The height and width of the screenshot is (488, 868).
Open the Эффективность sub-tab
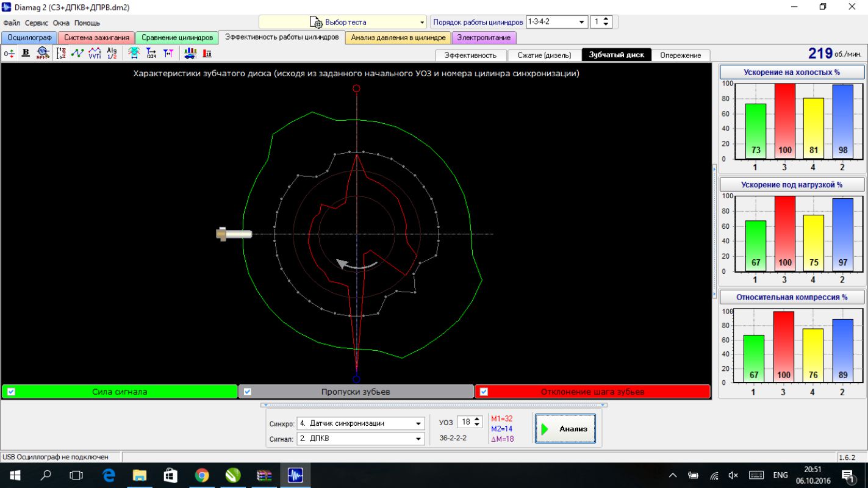(x=470, y=55)
